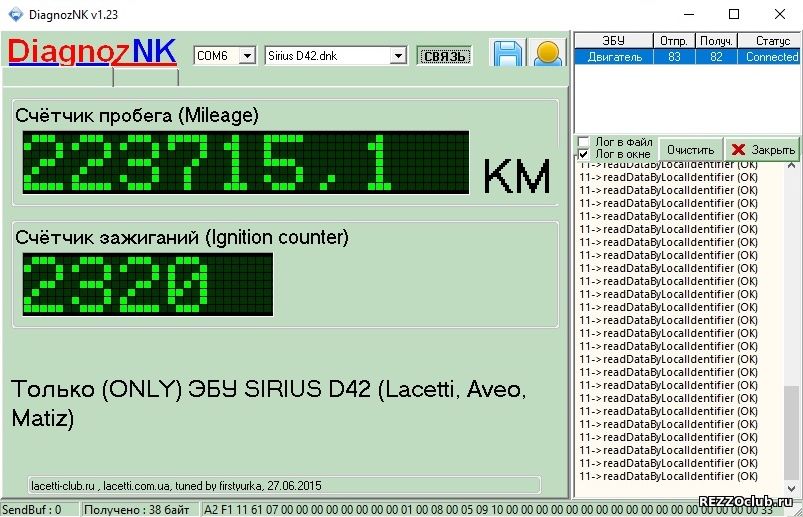Viewport: 803px width, 517px height.
Task: Click the Connected status cell
Action: 769,57
